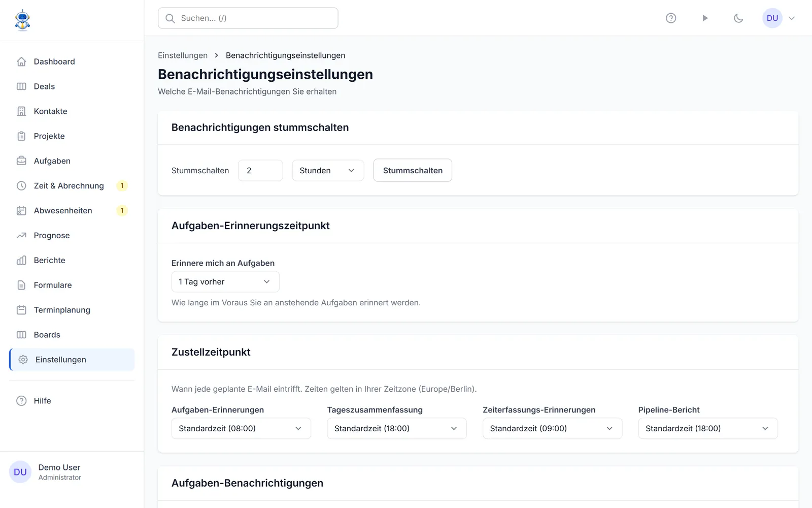Viewport: 812px width, 508px height.
Task: Open Dashboard from the sidebar
Action: click(72, 61)
